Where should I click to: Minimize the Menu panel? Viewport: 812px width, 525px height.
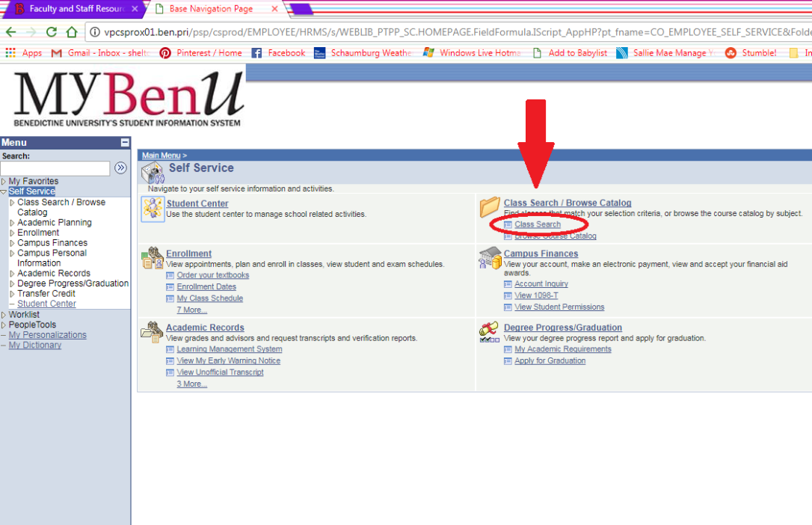tap(125, 142)
